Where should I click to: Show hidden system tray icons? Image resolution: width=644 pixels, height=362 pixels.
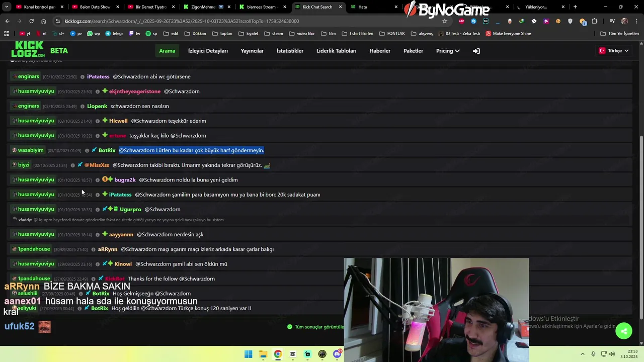583,354
